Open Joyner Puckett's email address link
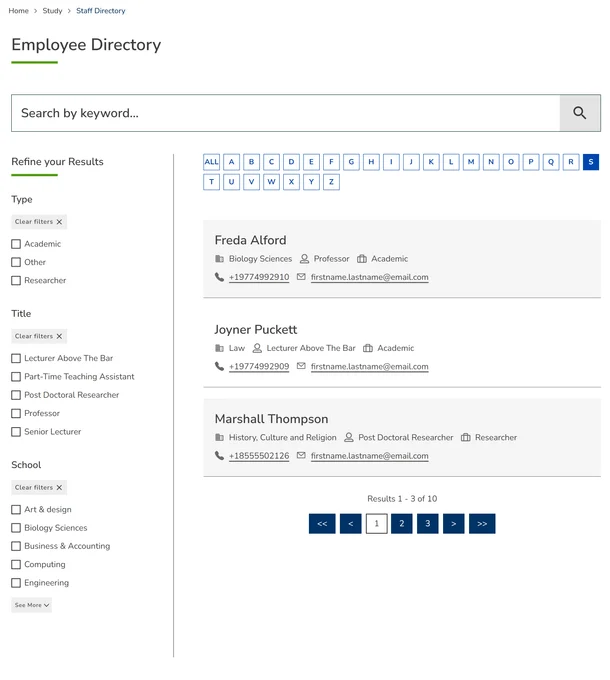Viewport: 610px width, 680px height. 369,366
